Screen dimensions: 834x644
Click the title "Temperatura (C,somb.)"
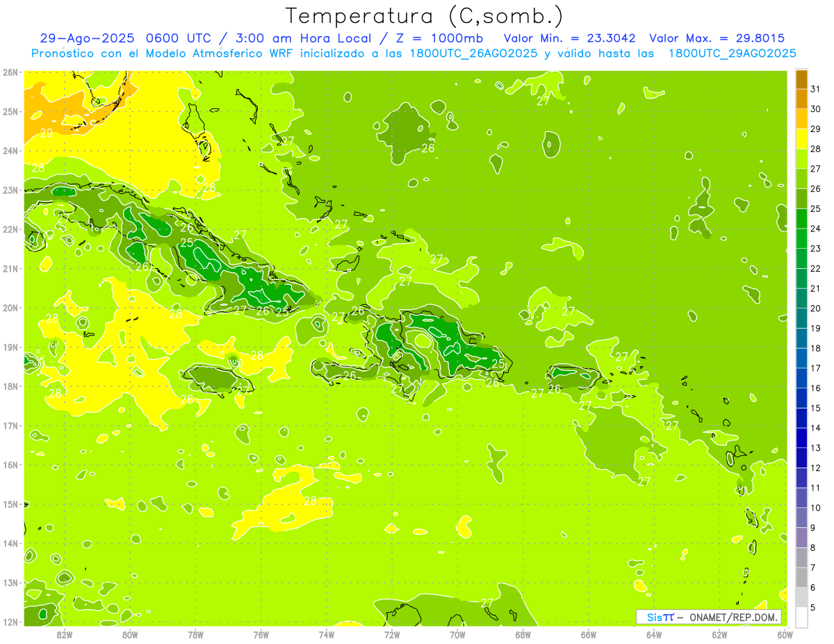pos(423,17)
